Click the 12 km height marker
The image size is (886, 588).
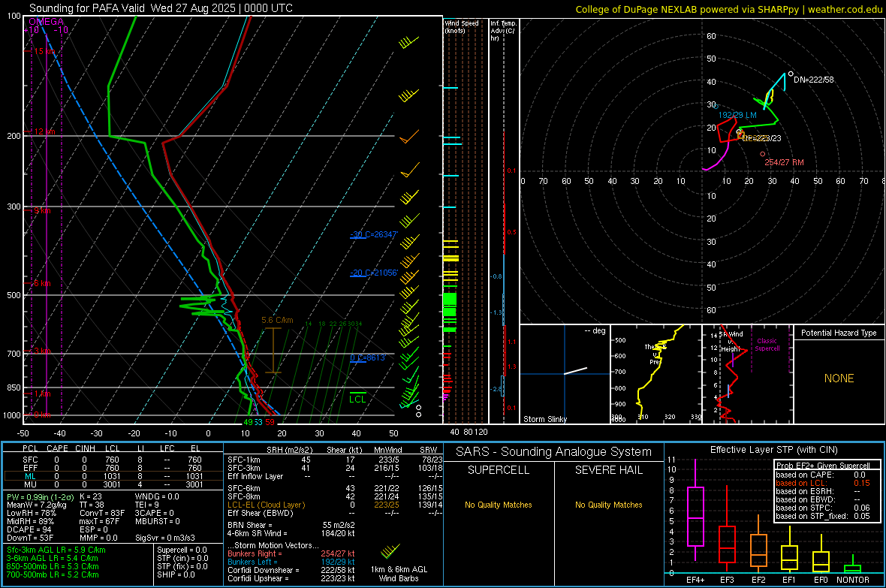tap(44, 131)
